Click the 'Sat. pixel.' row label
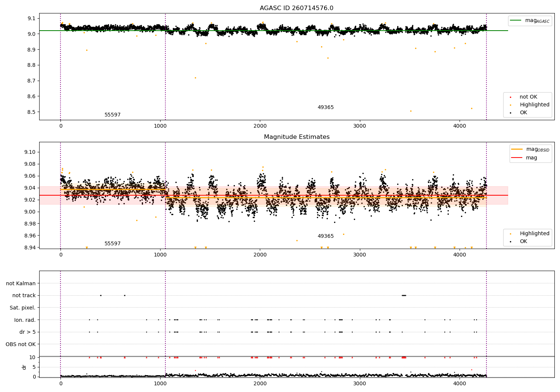Image resolution: width=560 pixels, height=392 pixels. coord(23,308)
